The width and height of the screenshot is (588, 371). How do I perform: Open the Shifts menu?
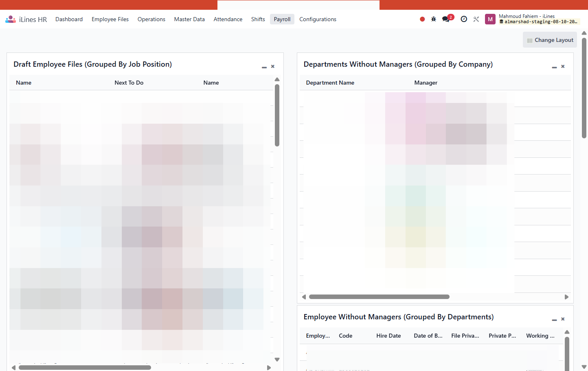click(258, 19)
